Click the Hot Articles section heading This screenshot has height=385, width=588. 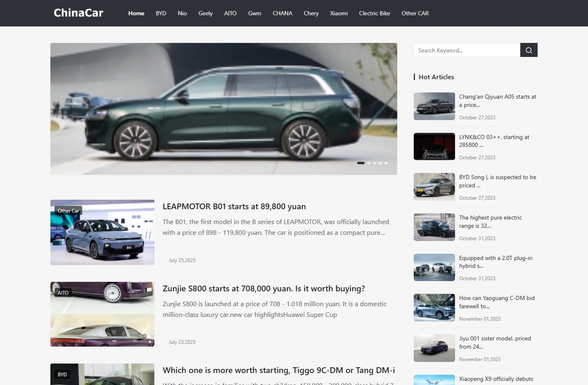coord(436,77)
